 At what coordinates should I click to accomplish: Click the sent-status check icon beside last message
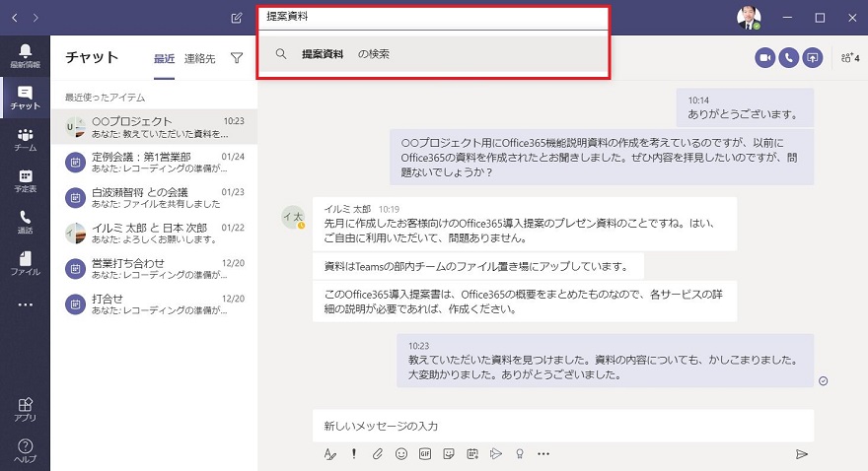click(824, 381)
